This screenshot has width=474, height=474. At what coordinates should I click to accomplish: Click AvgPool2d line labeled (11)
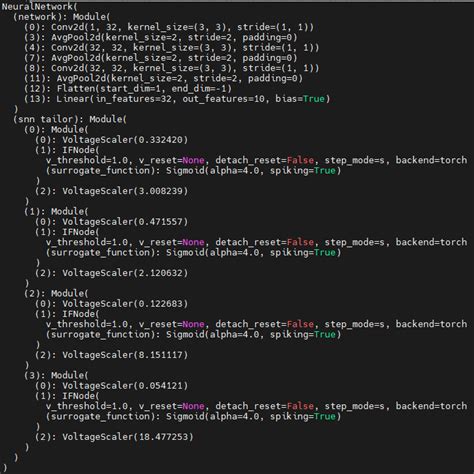coord(163,78)
